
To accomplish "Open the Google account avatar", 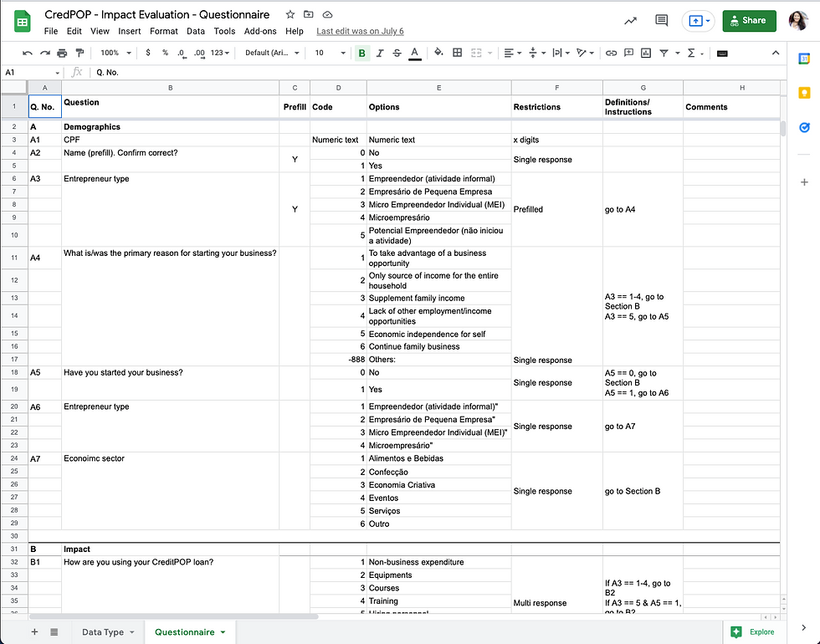I will coord(798,21).
